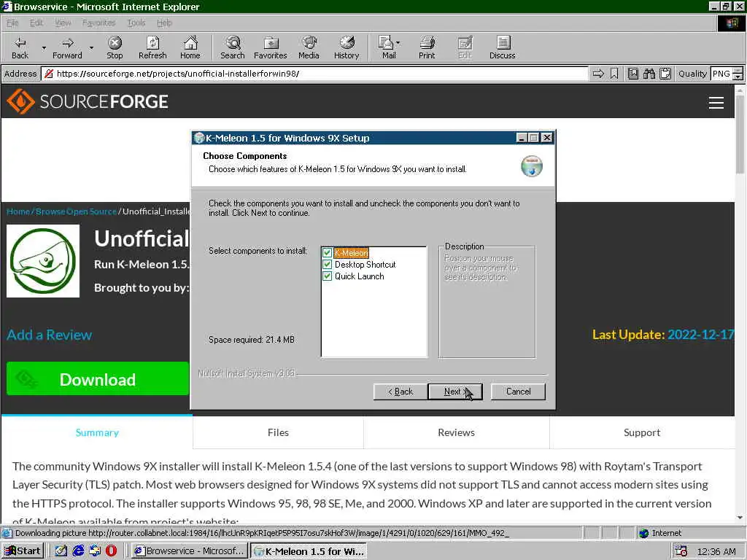This screenshot has height=560, width=747.
Task: Click the task scheduler tray icon
Action: pyautogui.click(x=681, y=551)
